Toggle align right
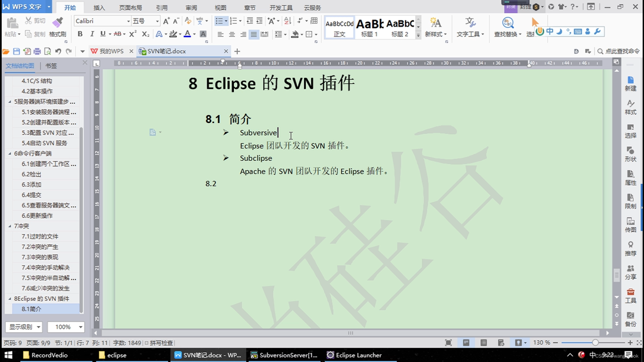 243,34
